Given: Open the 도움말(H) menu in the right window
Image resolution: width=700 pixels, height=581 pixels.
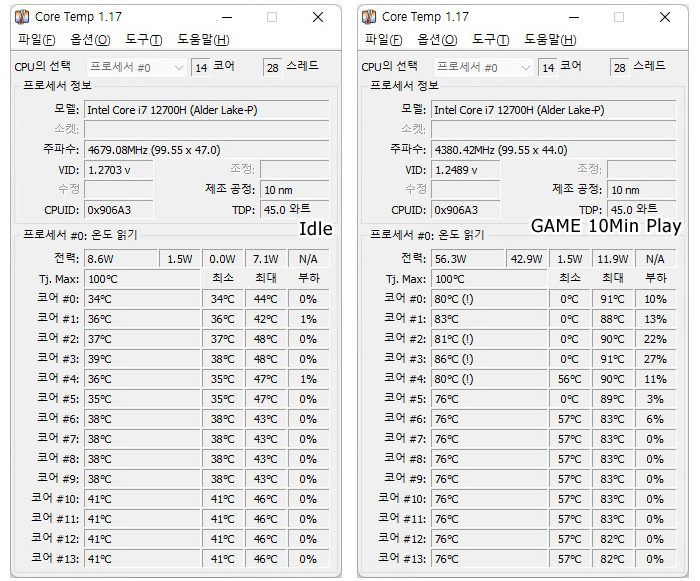Looking at the screenshot, I should click(550, 40).
